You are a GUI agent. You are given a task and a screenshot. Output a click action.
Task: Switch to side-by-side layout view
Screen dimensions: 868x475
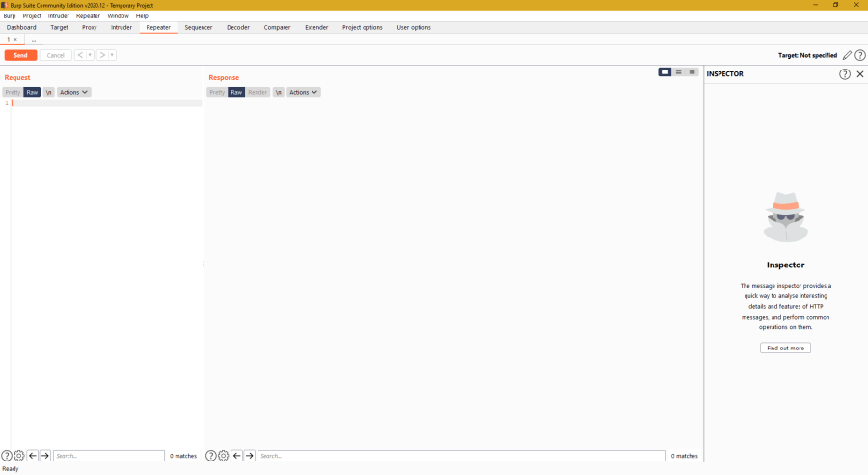coord(665,72)
